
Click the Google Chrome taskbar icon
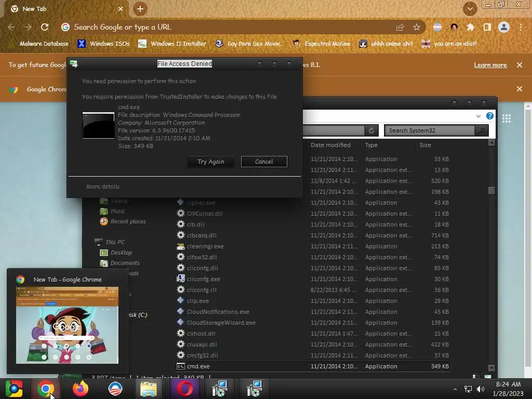[x=46, y=389]
